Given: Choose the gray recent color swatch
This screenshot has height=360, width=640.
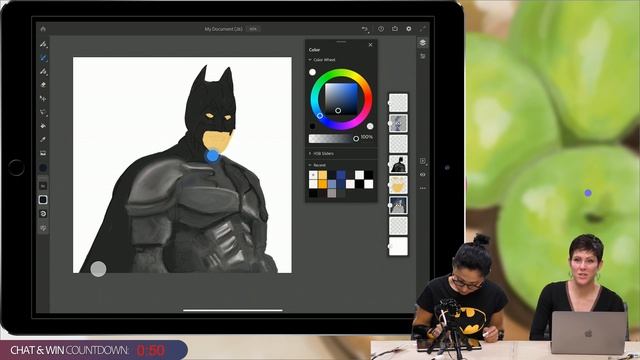Looking at the screenshot, I should tap(332, 193).
